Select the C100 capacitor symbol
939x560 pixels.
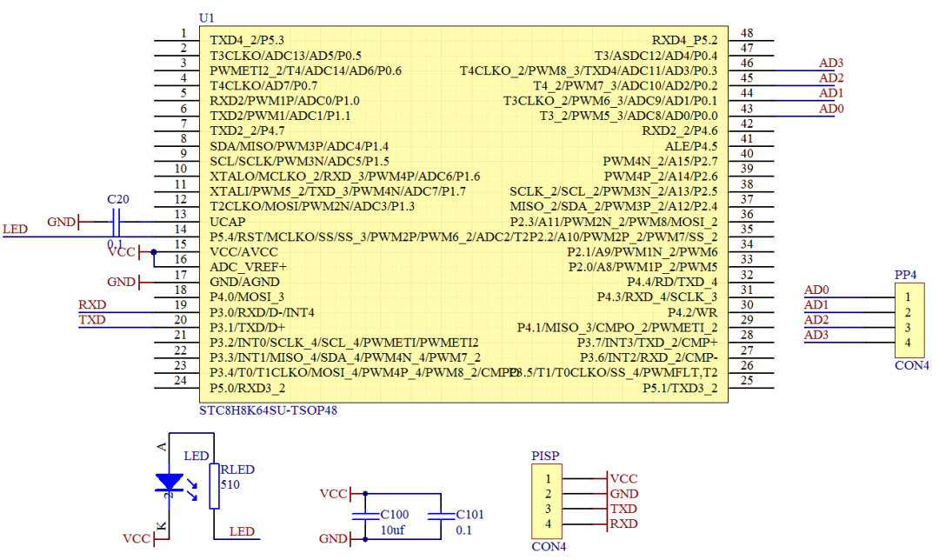point(365,517)
